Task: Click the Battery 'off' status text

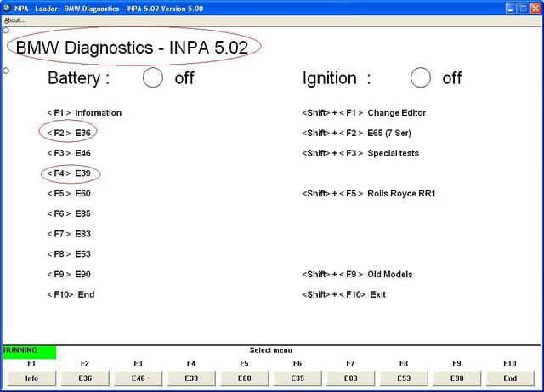Action: pyautogui.click(x=184, y=78)
